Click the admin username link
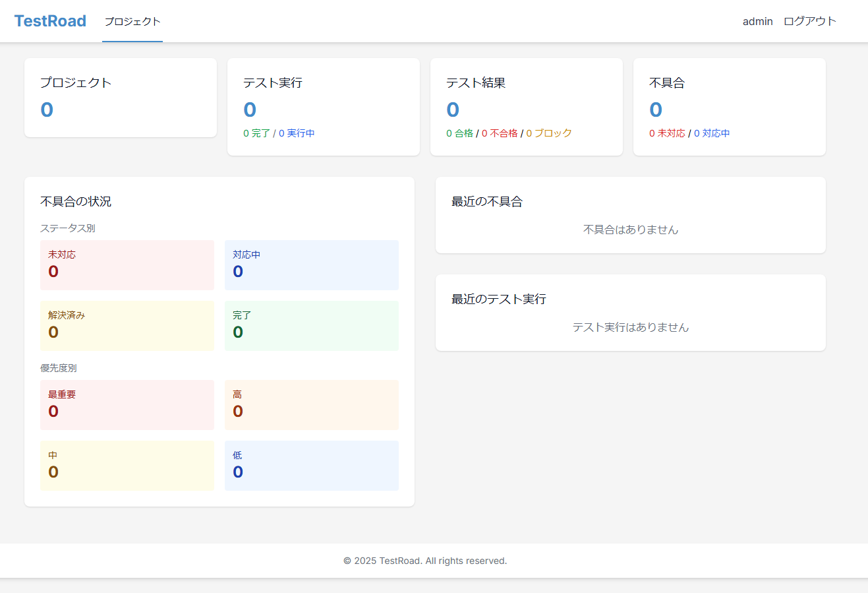Image resolution: width=868 pixels, height=593 pixels. 757,21
